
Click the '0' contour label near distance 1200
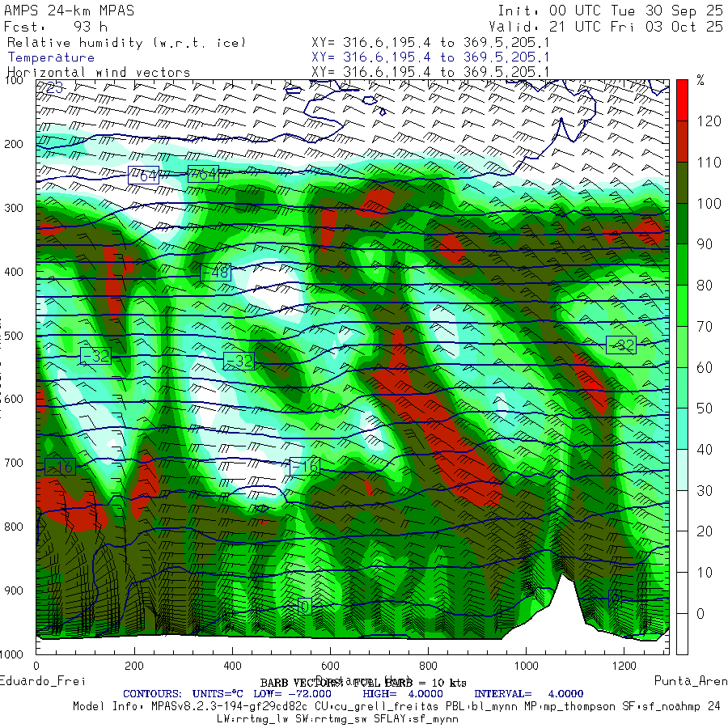(615, 599)
